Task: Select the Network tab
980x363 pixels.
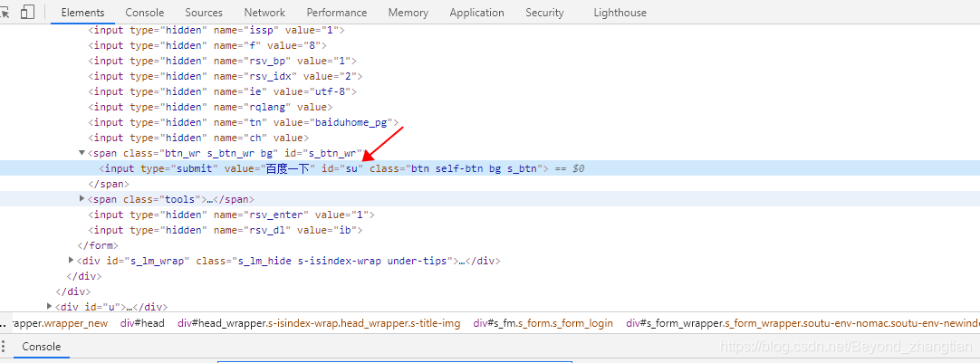Action: (264, 13)
